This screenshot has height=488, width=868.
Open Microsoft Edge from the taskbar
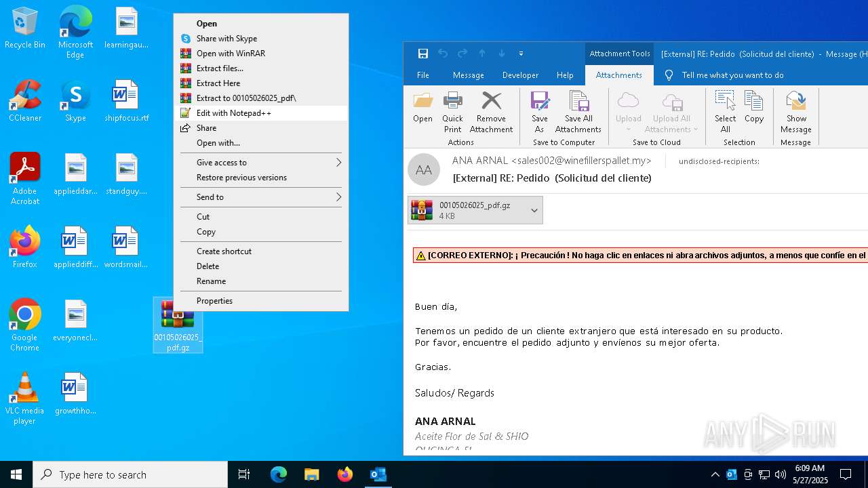point(279,474)
